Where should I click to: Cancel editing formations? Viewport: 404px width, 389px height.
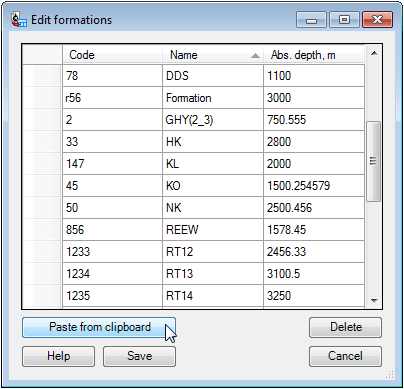click(x=345, y=356)
